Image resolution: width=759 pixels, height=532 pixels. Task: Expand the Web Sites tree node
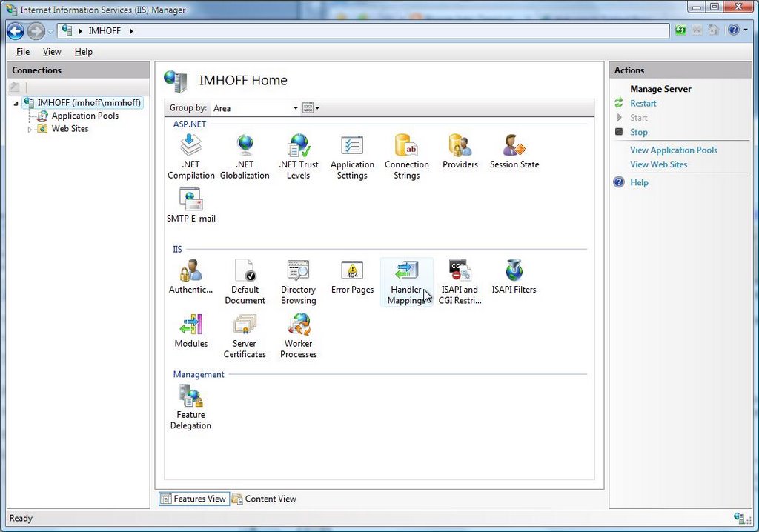30,129
